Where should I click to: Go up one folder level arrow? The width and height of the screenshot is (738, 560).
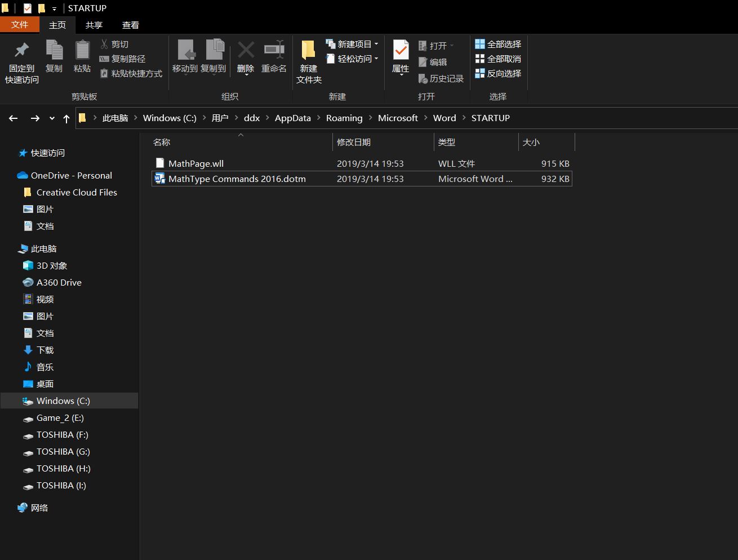click(66, 118)
